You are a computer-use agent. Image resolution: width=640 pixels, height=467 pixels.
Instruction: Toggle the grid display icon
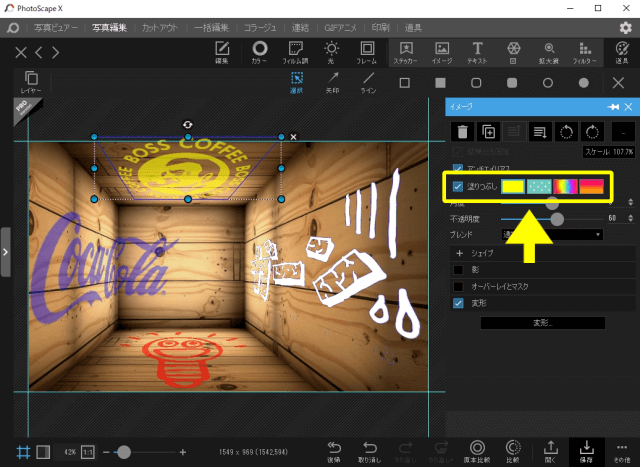pyautogui.click(x=23, y=452)
